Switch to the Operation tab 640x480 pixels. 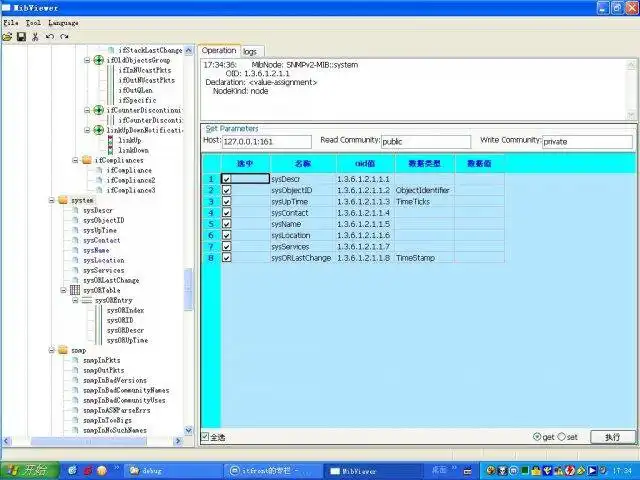tap(219, 51)
